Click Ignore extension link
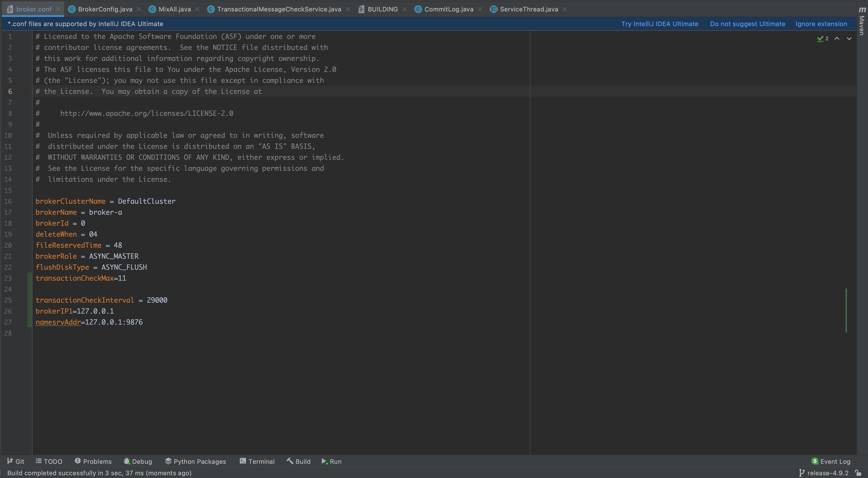The image size is (868, 478). pos(821,24)
